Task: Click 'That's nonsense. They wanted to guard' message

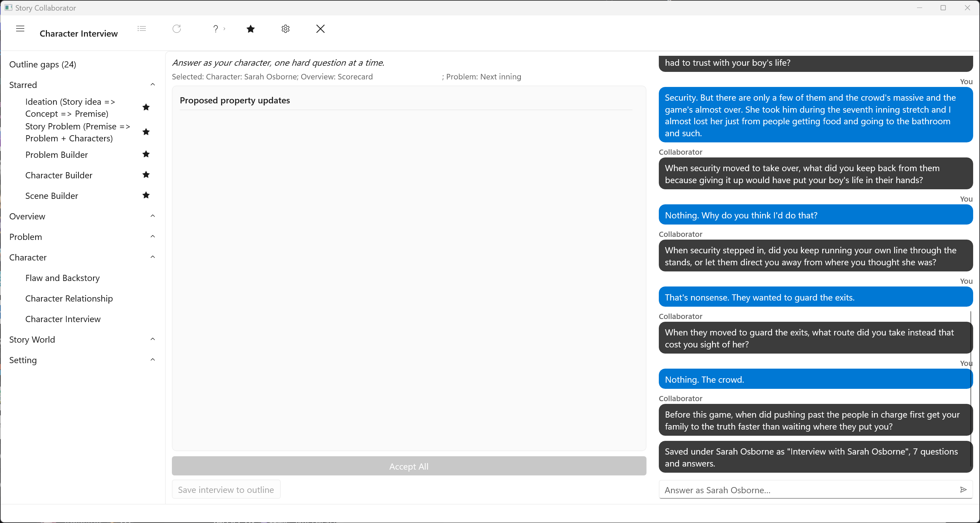Action: 816,297
